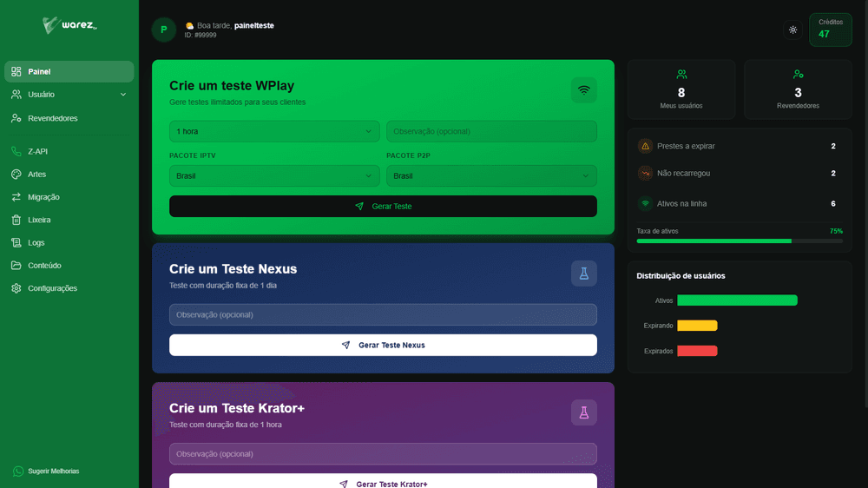Screen dimensions: 868x488
Task: Click the Krator+ flask icon
Action: click(x=583, y=412)
